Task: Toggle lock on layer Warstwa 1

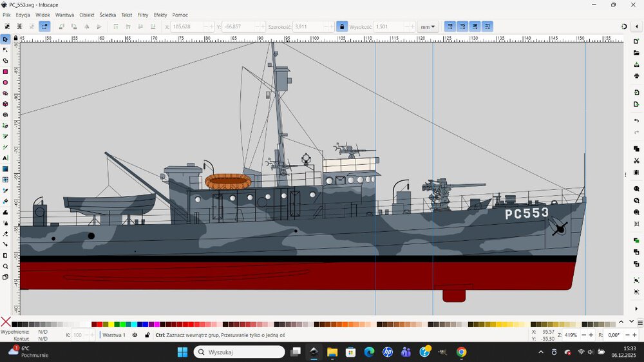Action: point(147,335)
